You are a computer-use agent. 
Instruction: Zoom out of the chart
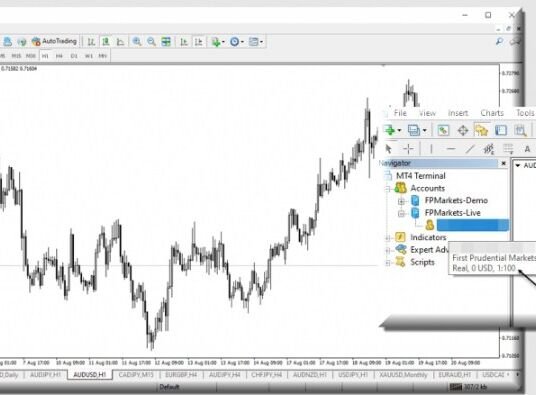[x=151, y=42]
